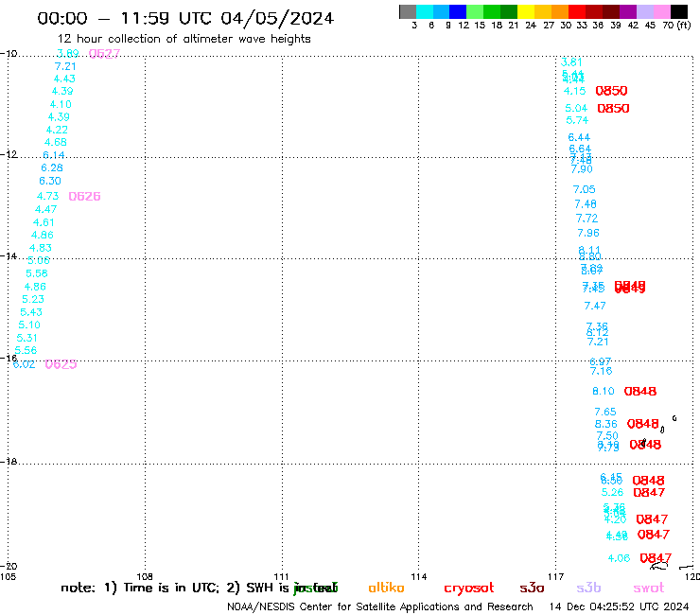Click the NOAA/NESDIS Center credit line
Viewport: 700px width, 615px height.
point(380,606)
